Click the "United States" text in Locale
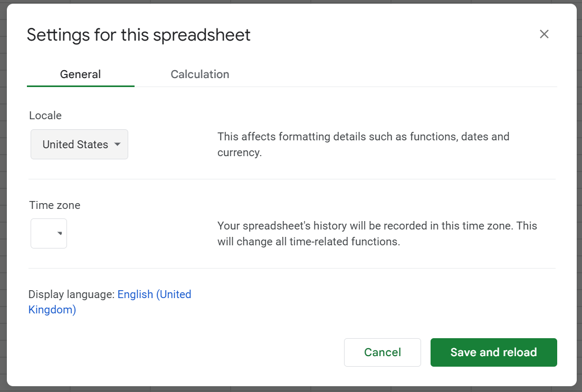The height and width of the screenshot is (392, 582). pyautogui.click(x=75, y=145)
